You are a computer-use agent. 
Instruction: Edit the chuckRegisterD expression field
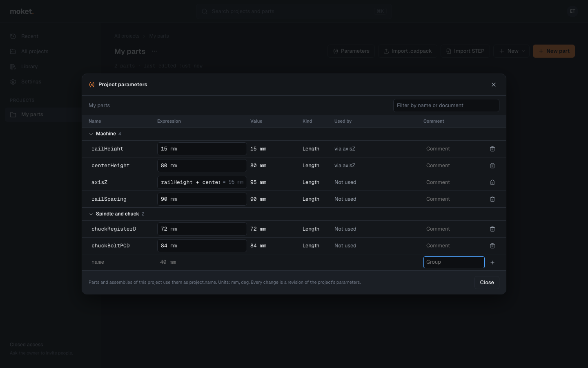tap(202, 229)
